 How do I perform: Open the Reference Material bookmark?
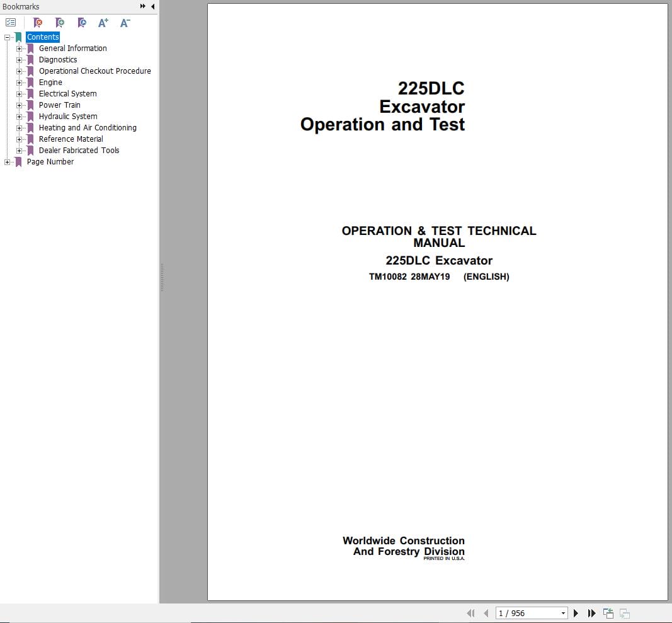click(x=71, y=139)
